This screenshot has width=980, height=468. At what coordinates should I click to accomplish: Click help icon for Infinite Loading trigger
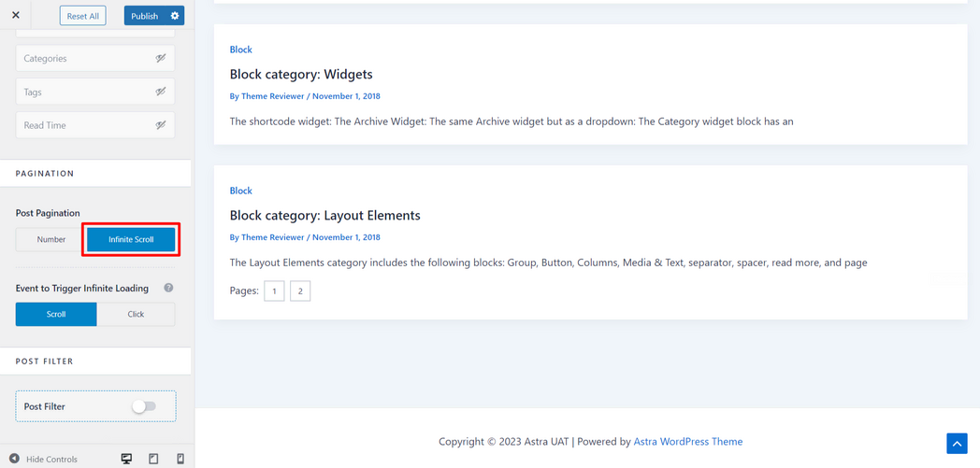pyautogui.click(x=168, y=288)
